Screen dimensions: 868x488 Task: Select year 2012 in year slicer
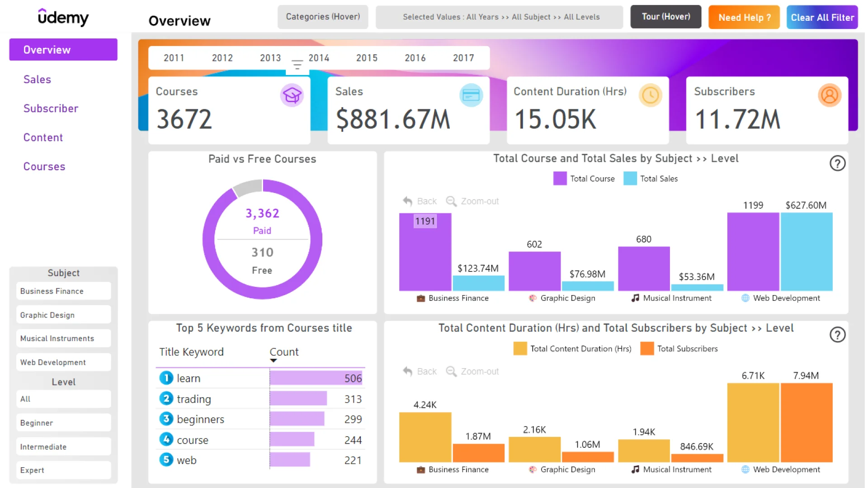[x=222, y=58]
